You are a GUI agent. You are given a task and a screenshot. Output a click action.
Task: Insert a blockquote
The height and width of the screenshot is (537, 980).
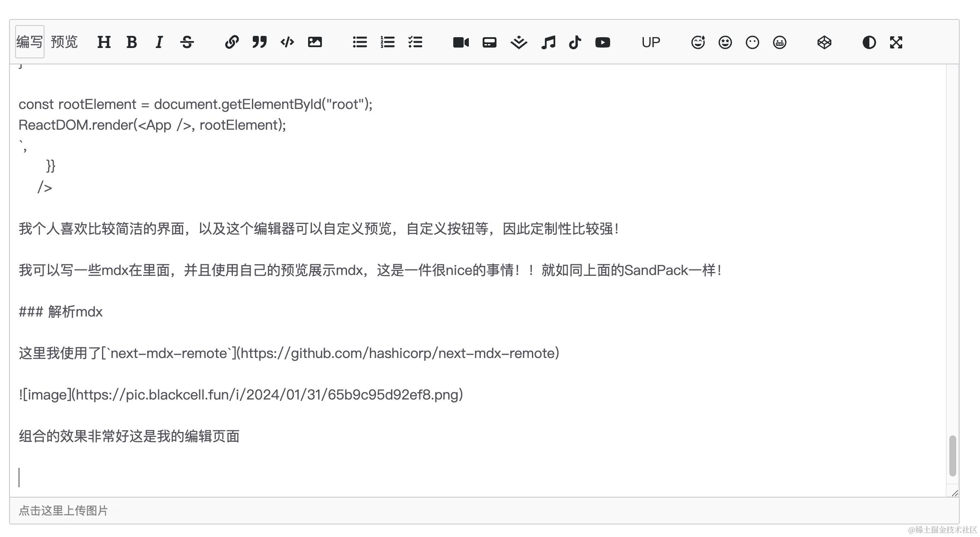(x=259, y=42)
